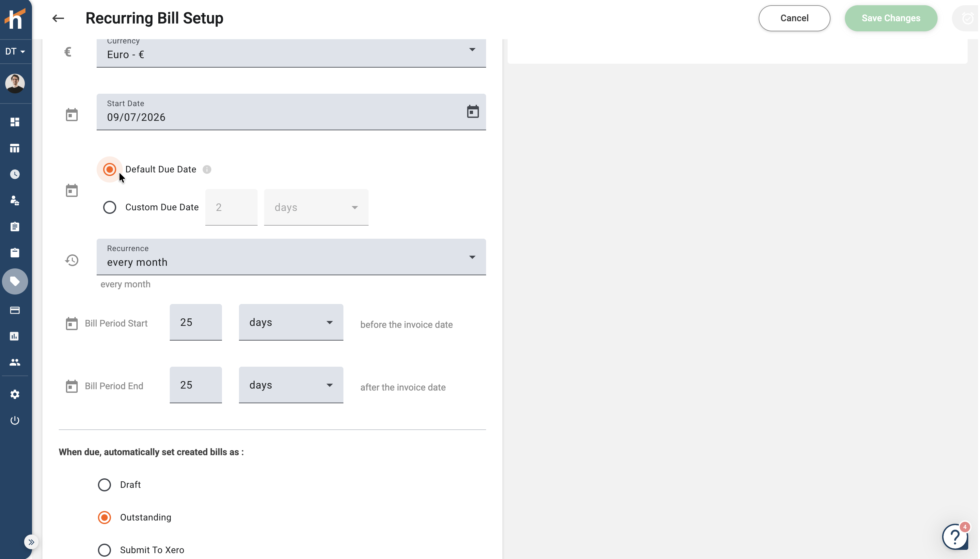Click the power logout icon
The image size is (980, 559).
tap(15, 421)
